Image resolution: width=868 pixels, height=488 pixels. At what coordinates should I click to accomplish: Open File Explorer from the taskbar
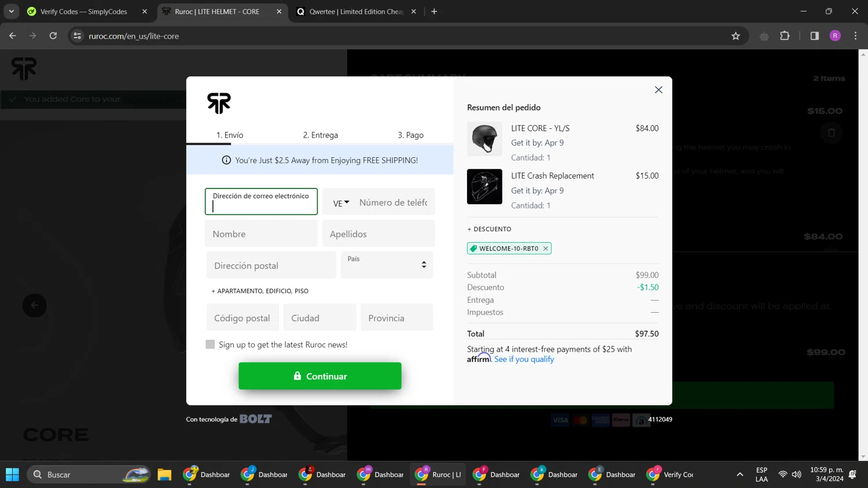tap(164, 475)
